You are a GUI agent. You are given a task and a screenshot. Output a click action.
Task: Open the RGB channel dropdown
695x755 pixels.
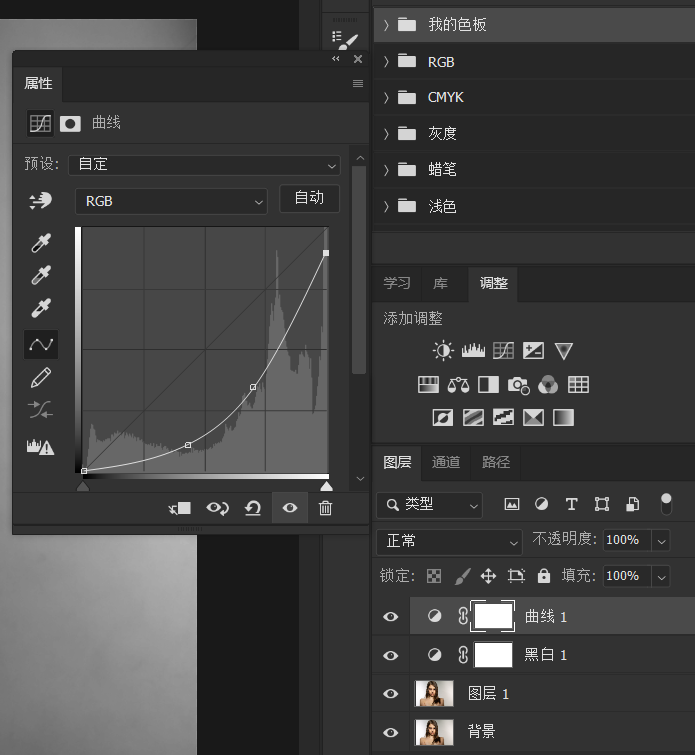171,201
